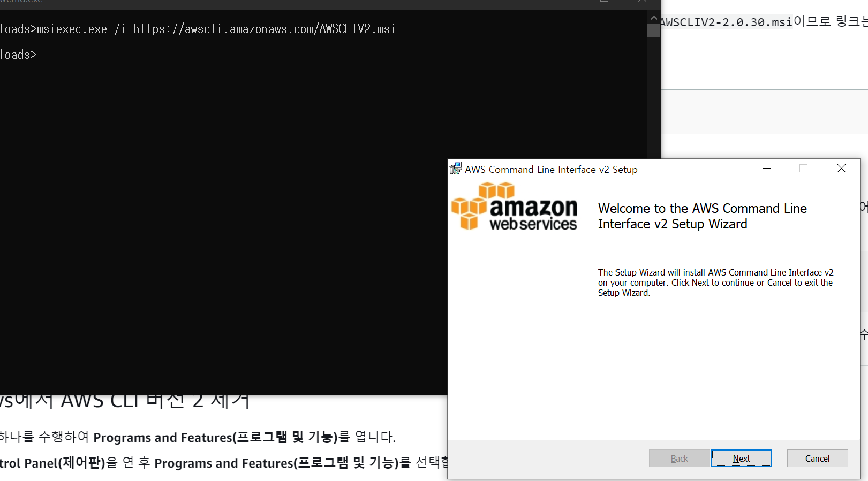Click AWSCLIV2-2.0.30.msi text in the browser page

726,22
